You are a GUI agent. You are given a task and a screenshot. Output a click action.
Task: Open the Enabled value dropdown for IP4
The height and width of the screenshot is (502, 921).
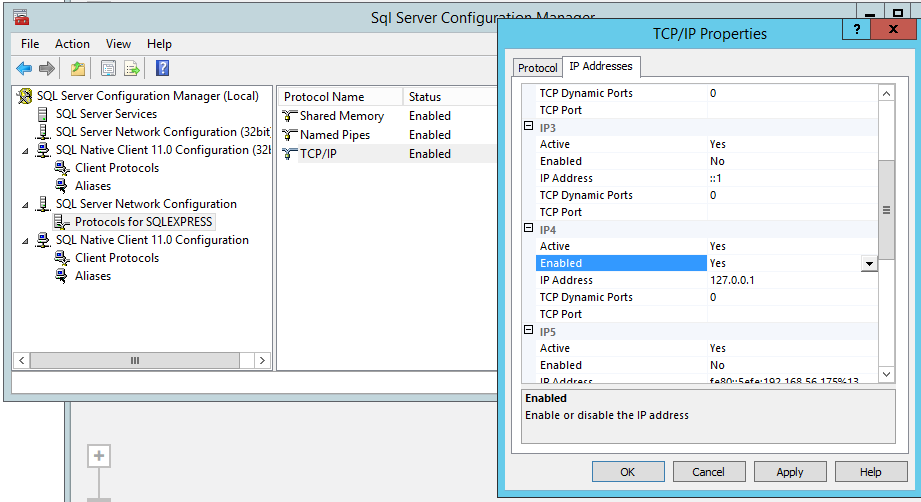pos(869,264)
